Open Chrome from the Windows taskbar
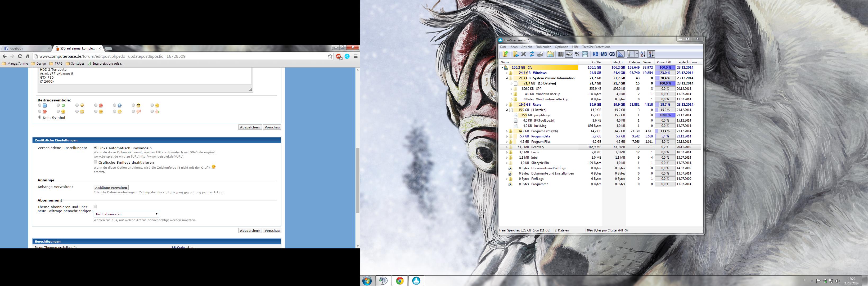Viewport: 868px width, 286px height. (400, 281)
